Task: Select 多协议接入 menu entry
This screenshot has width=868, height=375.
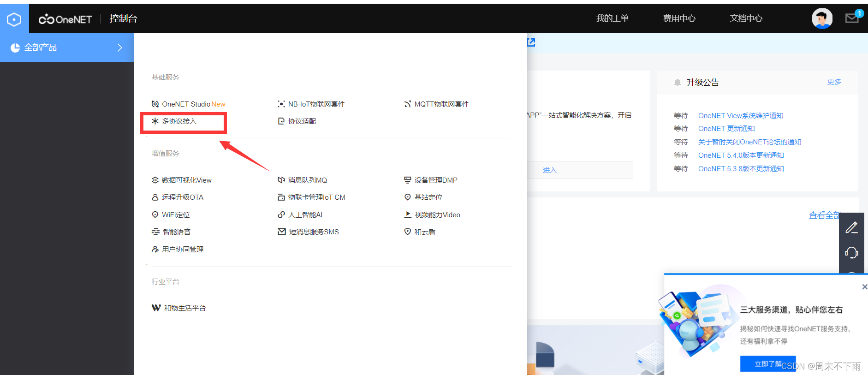Action: click(179, 121)
